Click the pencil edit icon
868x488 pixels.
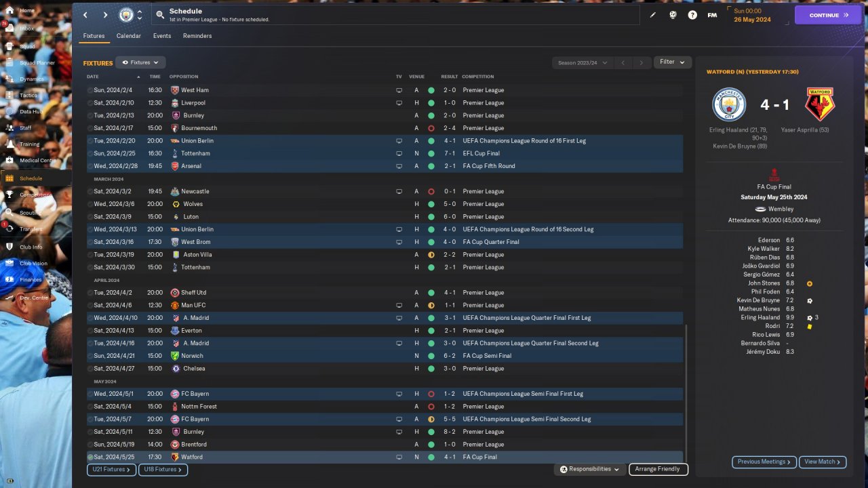(653, 15)
